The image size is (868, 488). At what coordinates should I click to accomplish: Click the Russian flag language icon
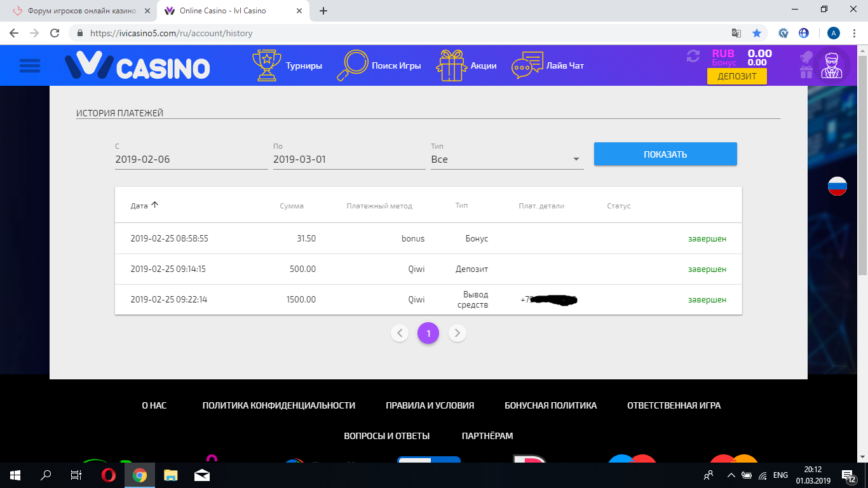(x=837, y=186)
